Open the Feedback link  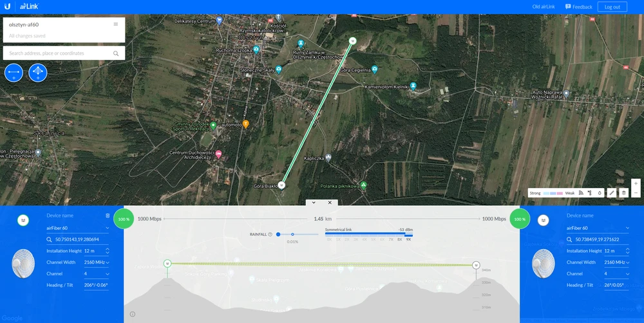(x=579, y=6)
